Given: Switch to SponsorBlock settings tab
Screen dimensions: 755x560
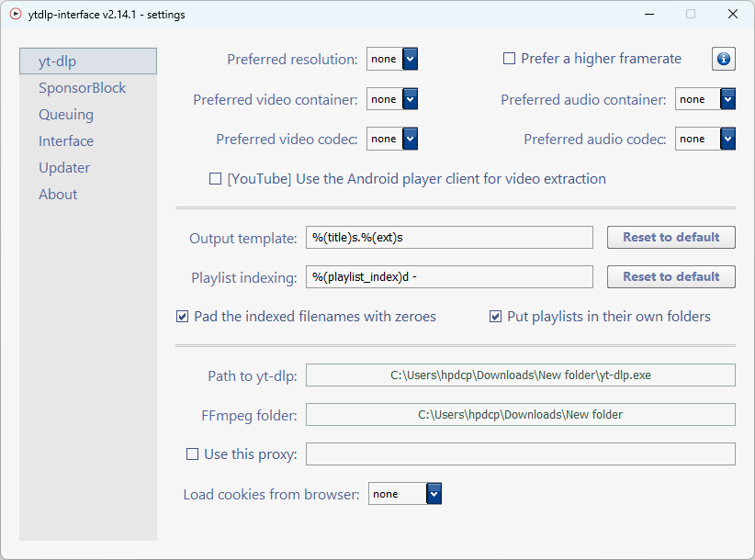Looking at the screenshot, I should [x=83, y=88].
